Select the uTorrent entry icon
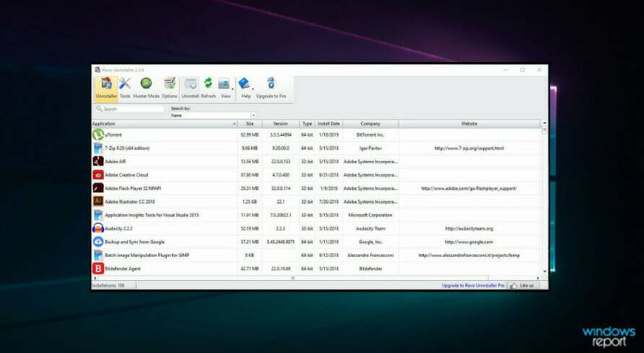The height and width of the screenshot is (353, 644). point(98,134)
